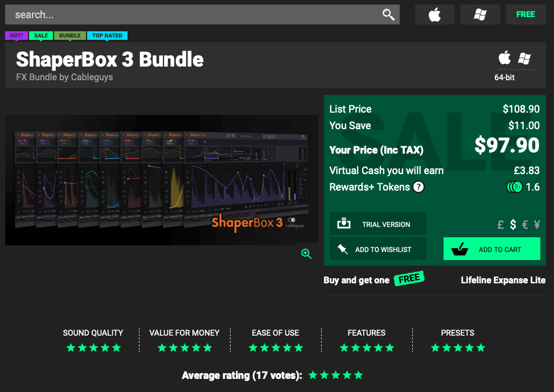
Task: Click the Rewards+ token coin icon
Action: [x=515, y=187]
